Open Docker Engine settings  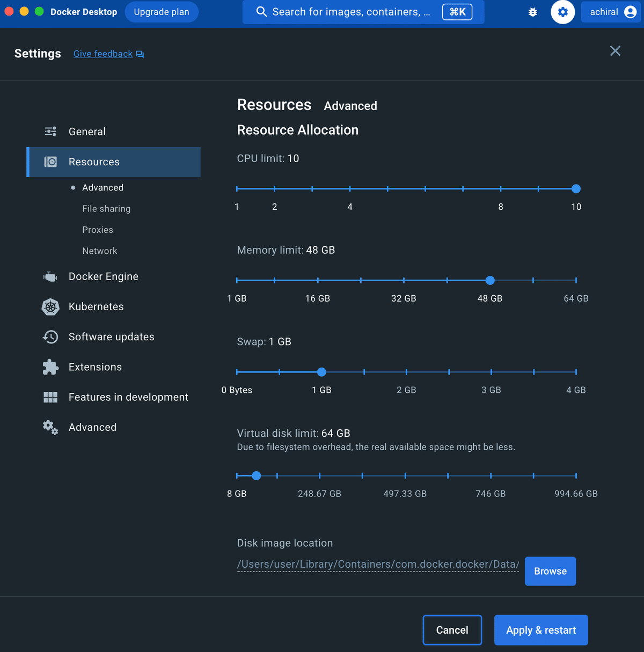tap(114, 276)
